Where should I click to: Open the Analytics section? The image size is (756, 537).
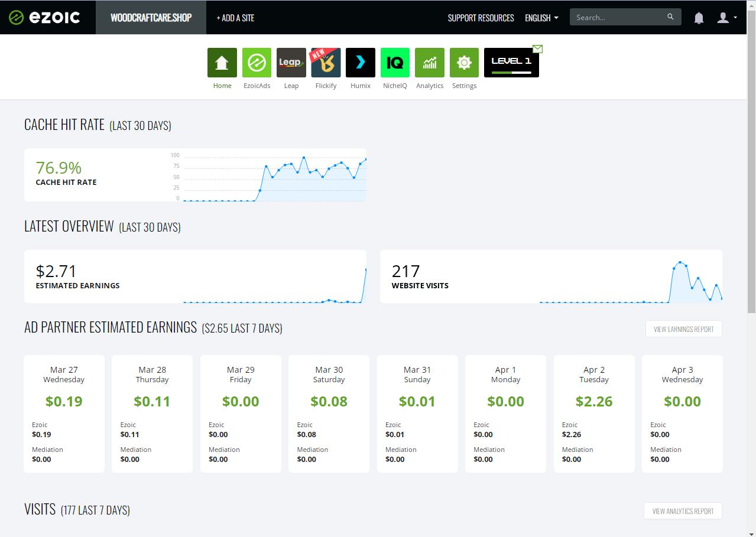click(x=429, y=63)
